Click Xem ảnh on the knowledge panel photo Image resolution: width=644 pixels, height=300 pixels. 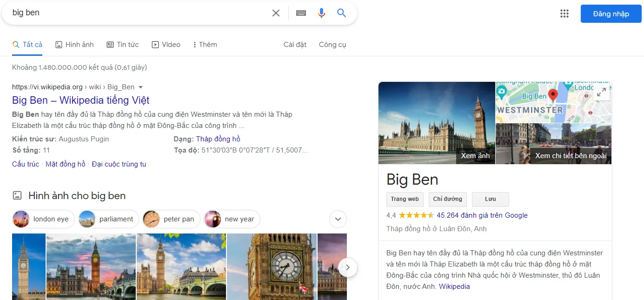tap(475, 156)
